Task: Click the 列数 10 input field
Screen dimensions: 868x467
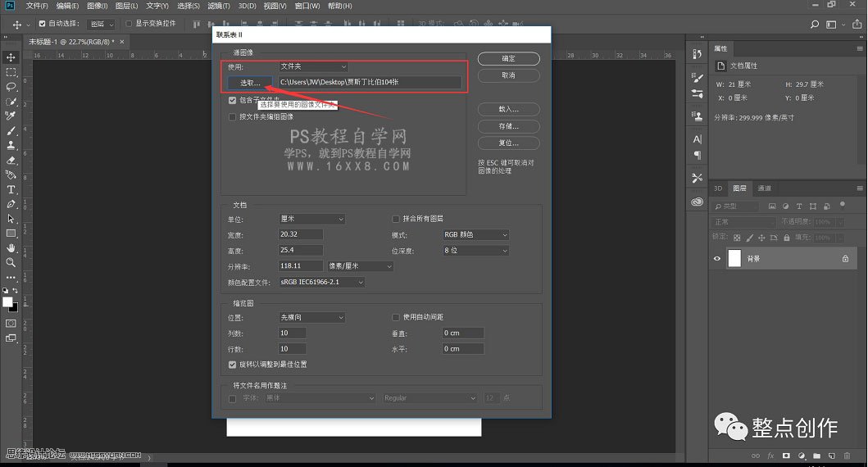Action: point(293,333)
